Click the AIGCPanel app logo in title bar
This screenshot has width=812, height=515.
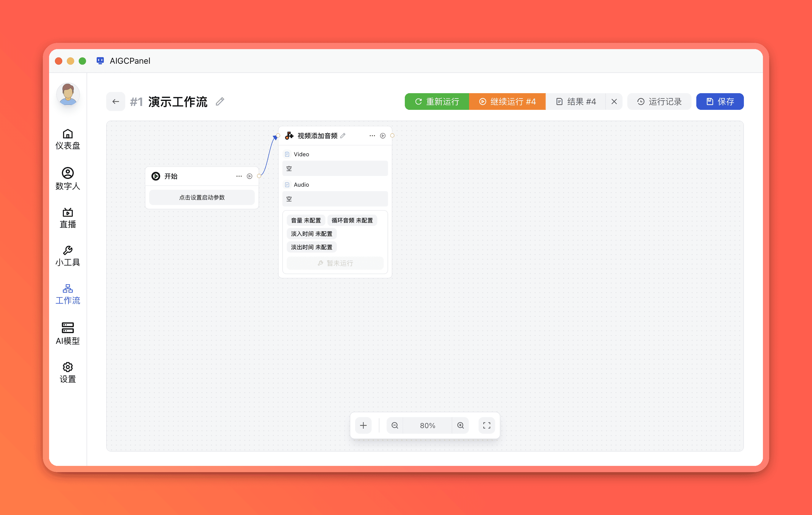[100, 61]
